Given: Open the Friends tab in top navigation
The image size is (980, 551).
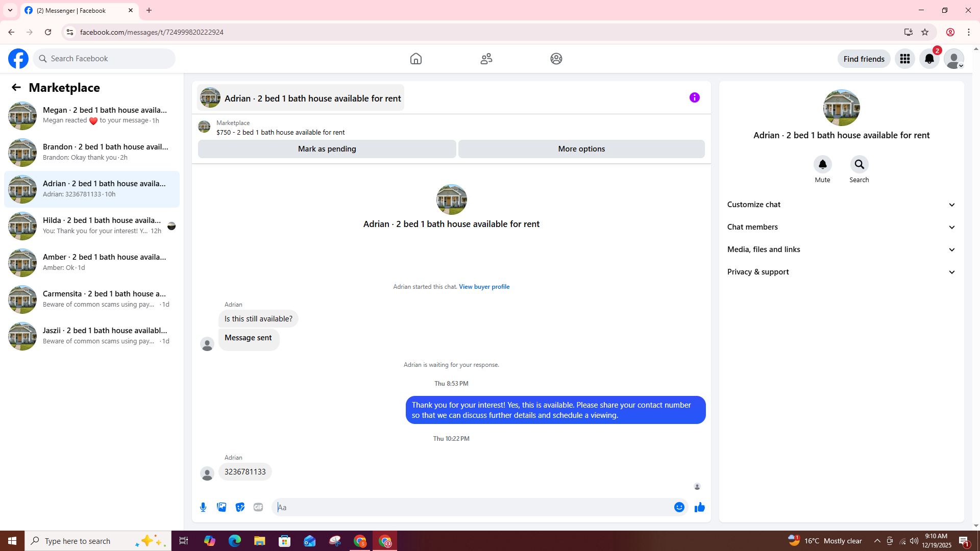Looking at the screenshot, I should [x=486, y=59].
